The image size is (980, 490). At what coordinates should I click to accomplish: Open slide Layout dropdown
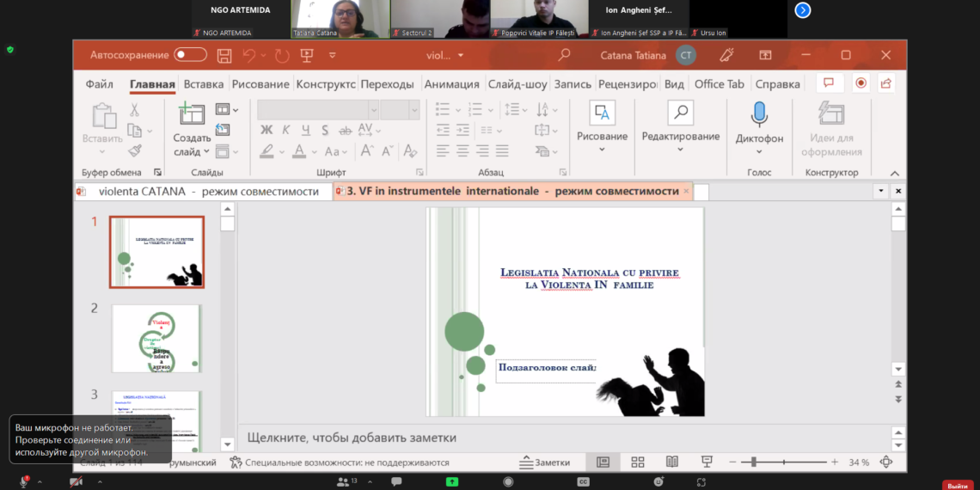(227, 110)
